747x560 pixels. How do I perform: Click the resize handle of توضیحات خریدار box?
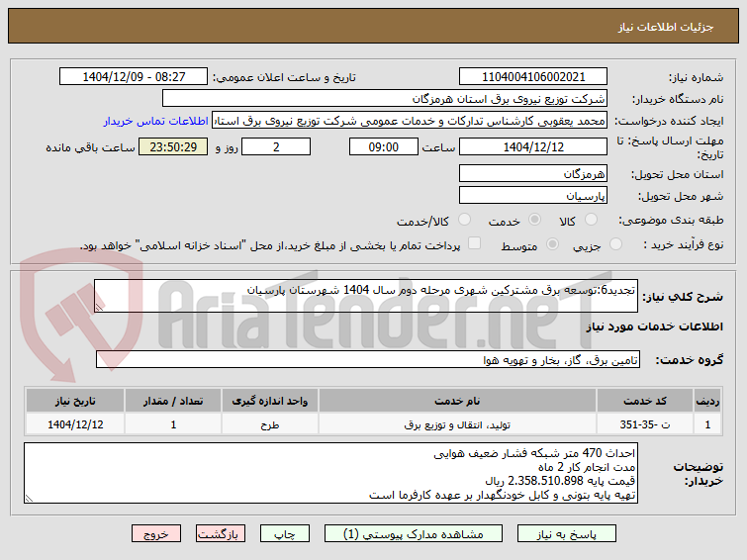point(29,498)
